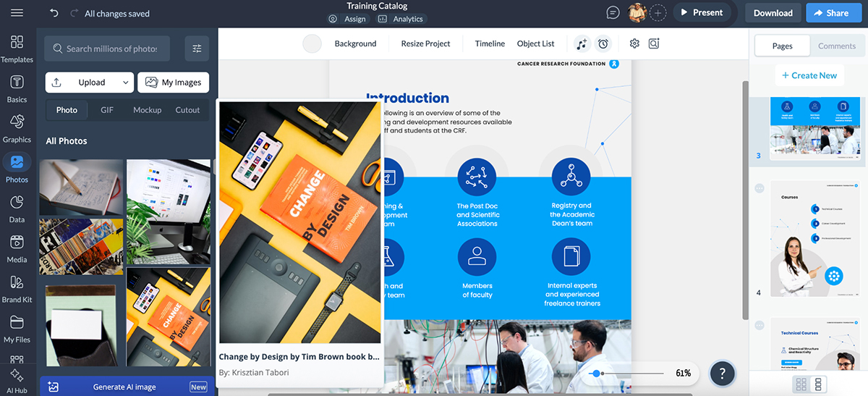Switch pages panel to list view

coord(818,384)
